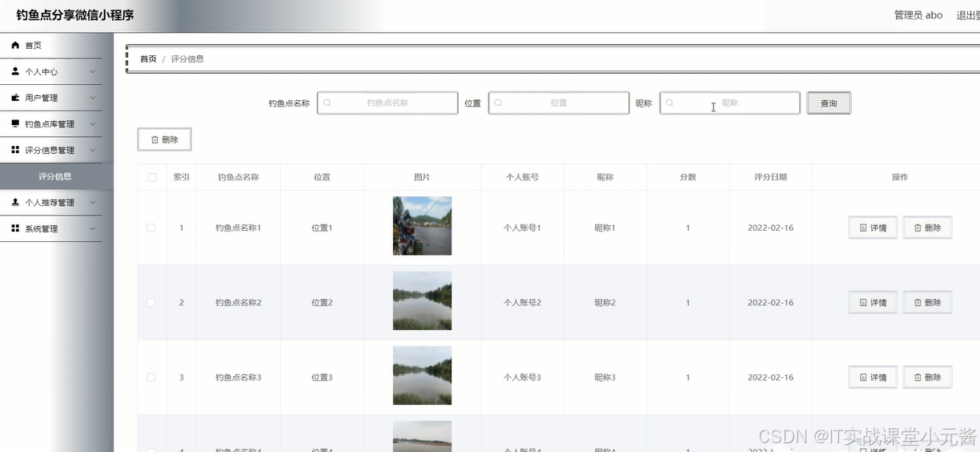Open 系统管理 sidebar menu

pos(51,228)
